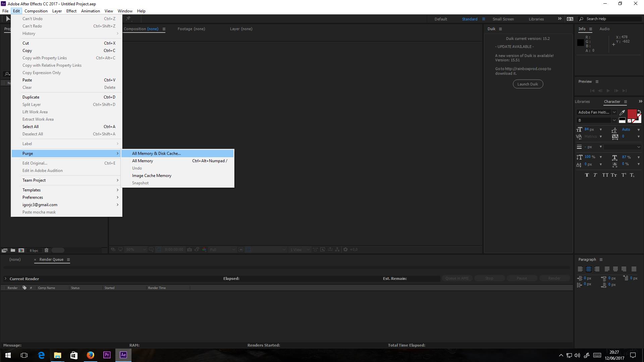
Task: Expand hidden Character panel tabs chevron
Action: [x=640, y=101]
